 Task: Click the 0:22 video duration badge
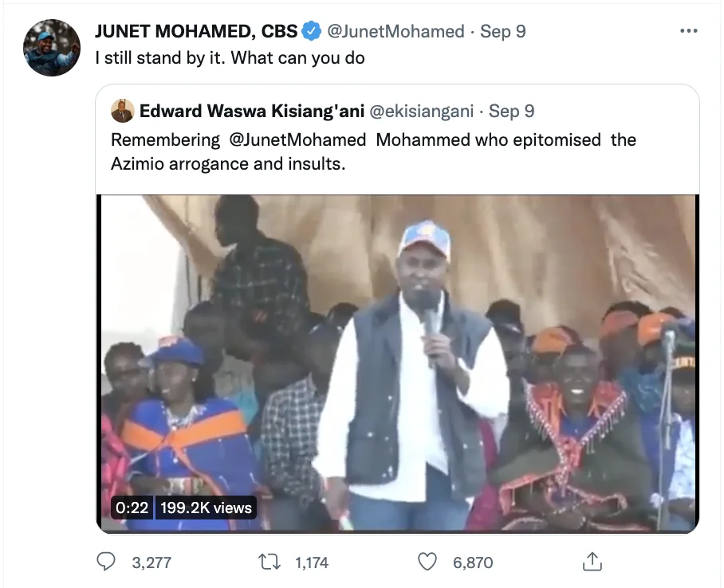coord(132,508)
